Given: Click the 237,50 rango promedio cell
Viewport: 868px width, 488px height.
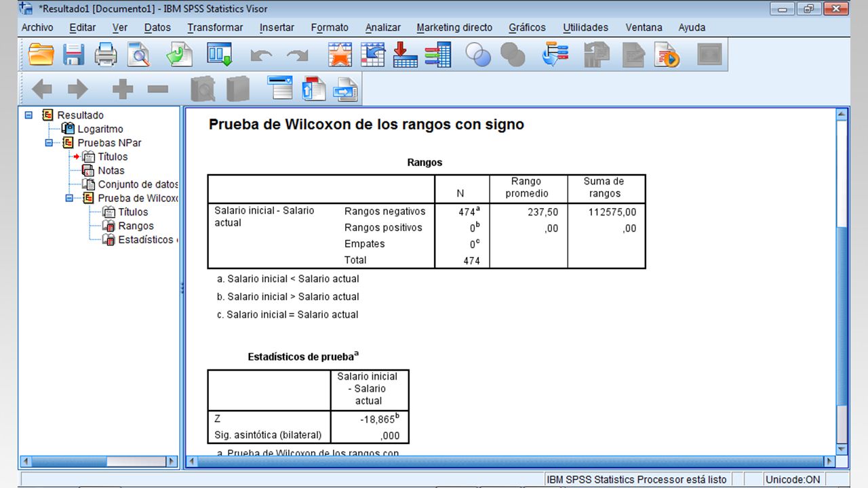Looking at the screenshot, I should (x=528, y=212).
